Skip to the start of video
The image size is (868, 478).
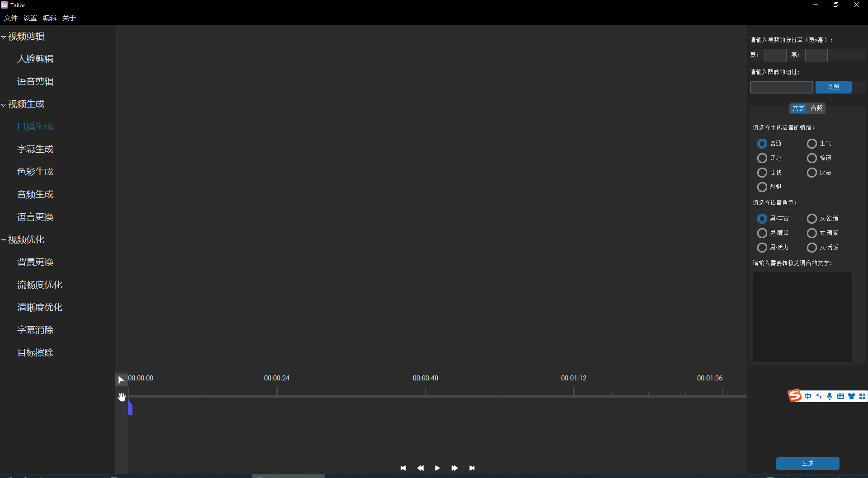pos(403,468)
